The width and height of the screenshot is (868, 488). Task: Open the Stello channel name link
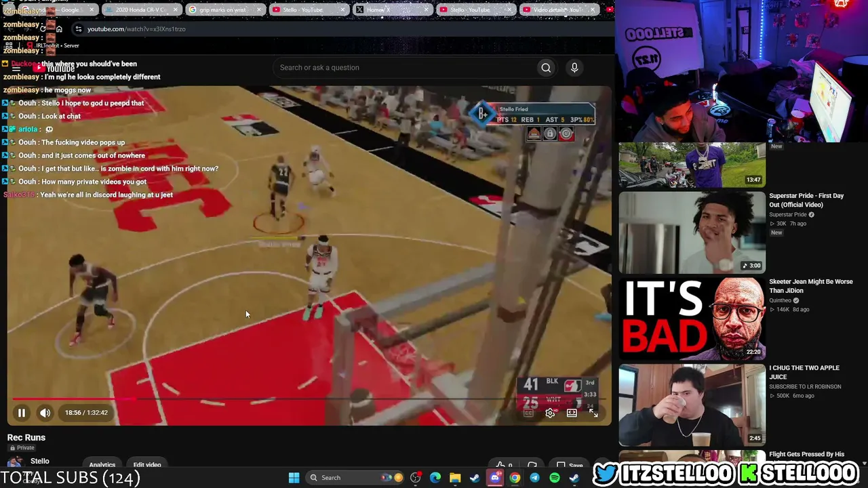[40, 461]
